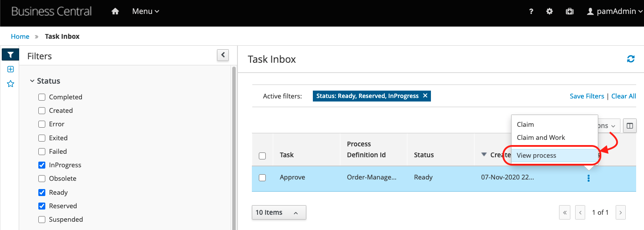Viewport: 644px width, 230px height.
Task: Click the 07-Nov-2020 created date cell
Action: click(x=508, y=177)
